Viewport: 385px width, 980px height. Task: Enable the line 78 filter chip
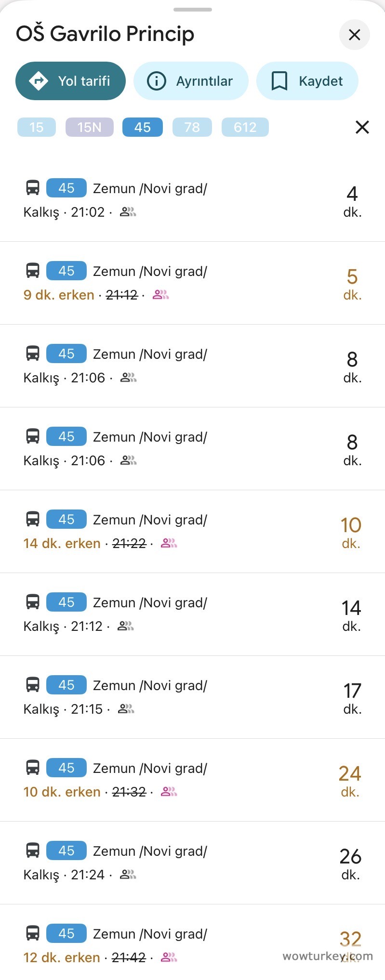192,127
